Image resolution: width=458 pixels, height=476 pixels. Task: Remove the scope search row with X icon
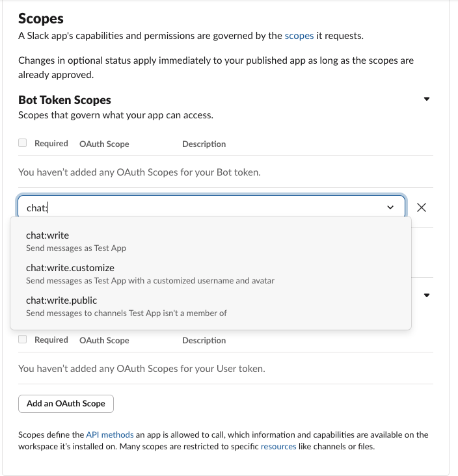pyautogui.click(x=422, y=207)
